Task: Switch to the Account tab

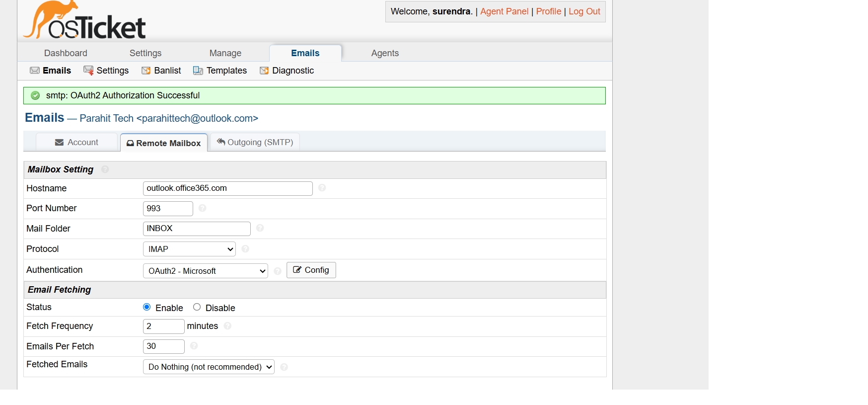Action: pyautogui.click(x=76, y=142)
